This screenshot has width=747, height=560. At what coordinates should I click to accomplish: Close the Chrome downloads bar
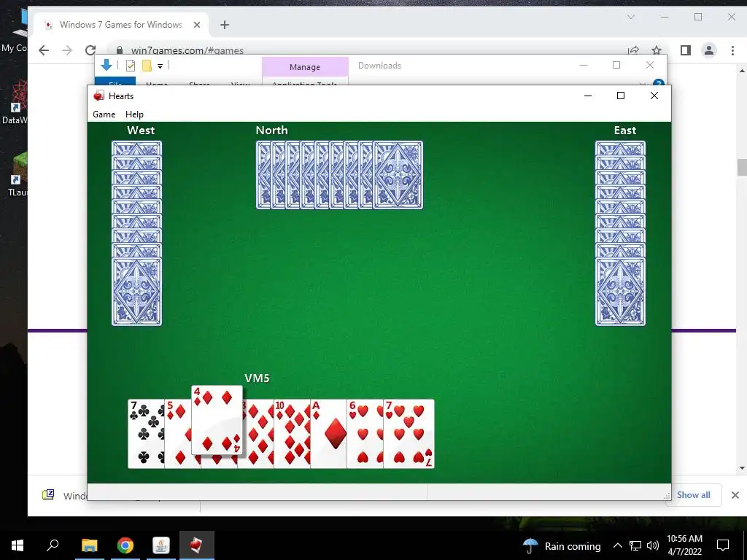pos(735,495)
